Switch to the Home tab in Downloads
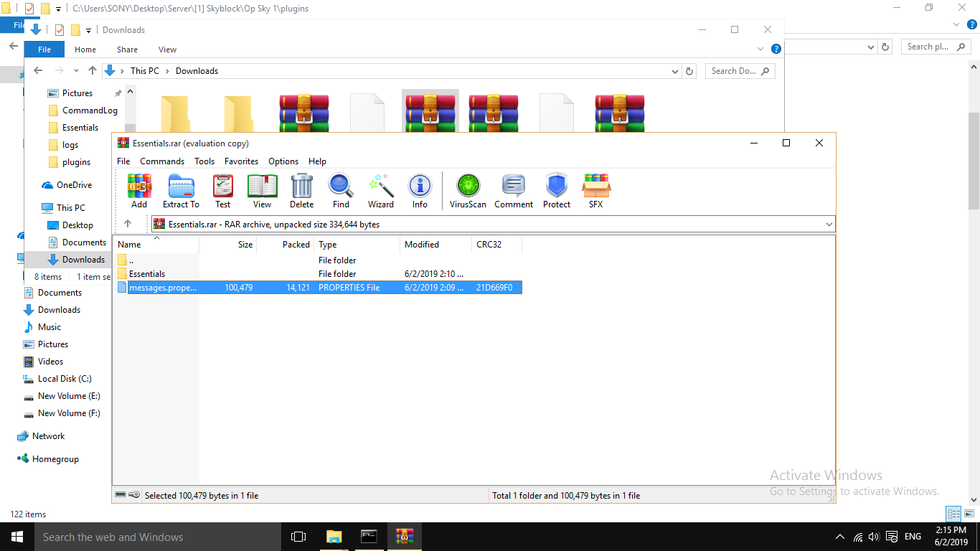980x551 pixels. (85, 50)
